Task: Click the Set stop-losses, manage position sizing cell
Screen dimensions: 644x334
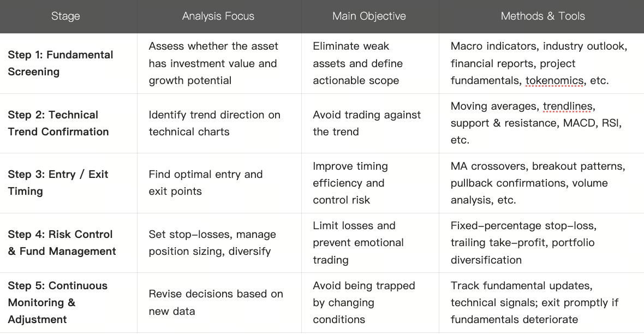Action: (212, 243)
